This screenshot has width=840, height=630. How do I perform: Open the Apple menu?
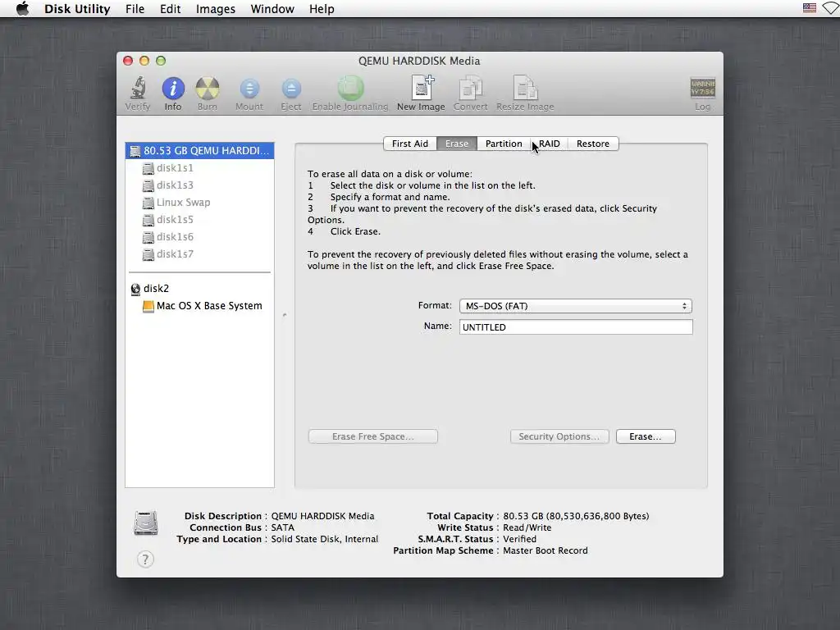coord(22,8)
